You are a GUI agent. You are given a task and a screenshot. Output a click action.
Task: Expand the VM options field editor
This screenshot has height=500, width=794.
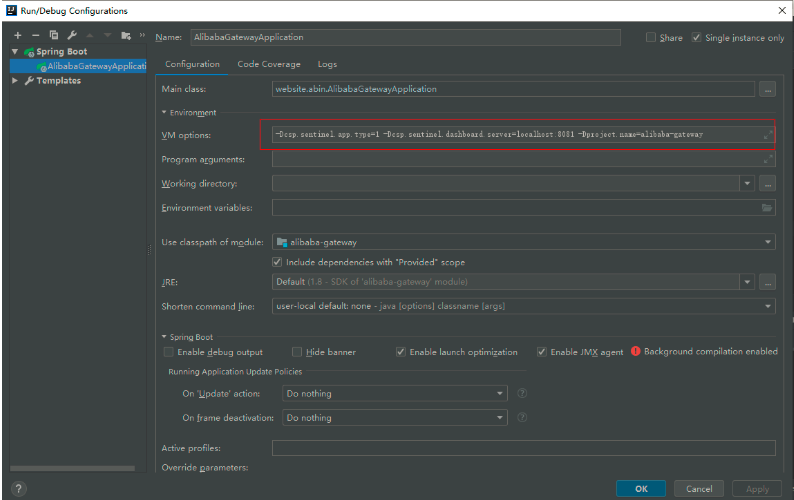768,135
